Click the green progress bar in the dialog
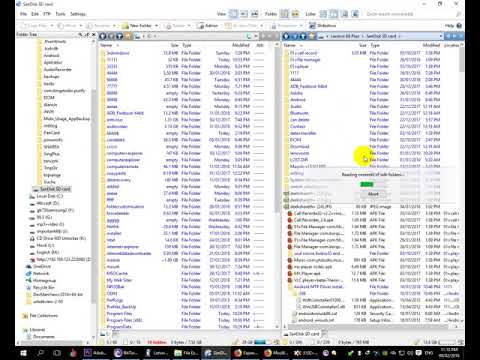 [367, 184]
